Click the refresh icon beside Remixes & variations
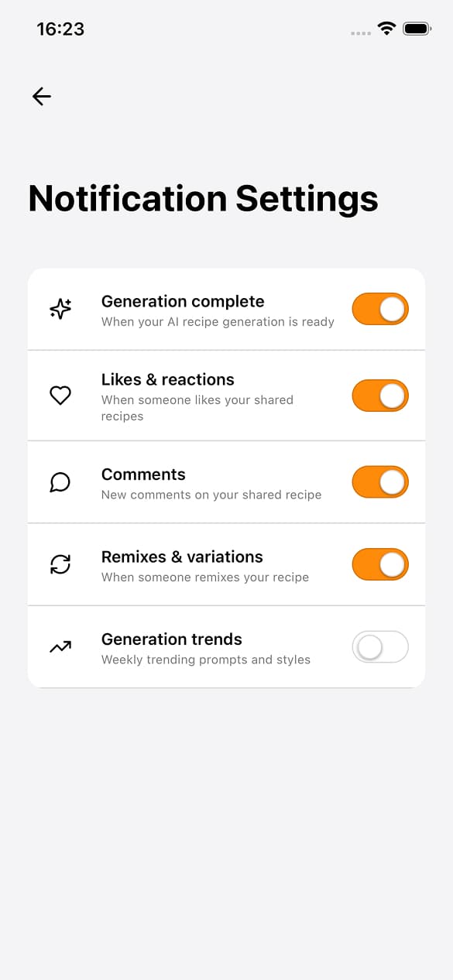The image size is (453, 980). coord(60,564)
